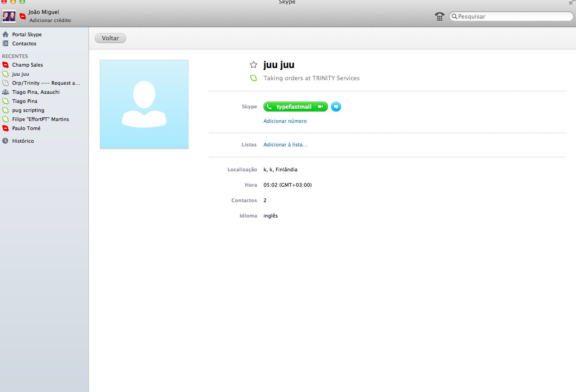Screen dimensions: 576x392
Task: Click red status icon beside Paulo Tomé
Action: click(x=5, y=128)
